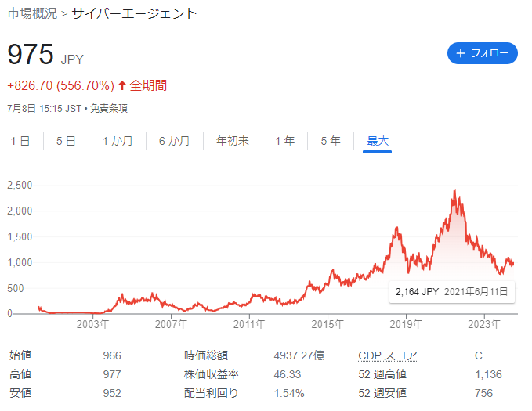Switch to 1か月 range tab

(x=118, y=141)
